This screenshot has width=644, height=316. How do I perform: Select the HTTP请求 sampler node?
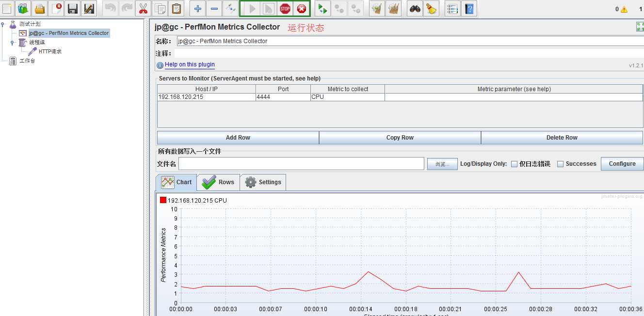50,51
